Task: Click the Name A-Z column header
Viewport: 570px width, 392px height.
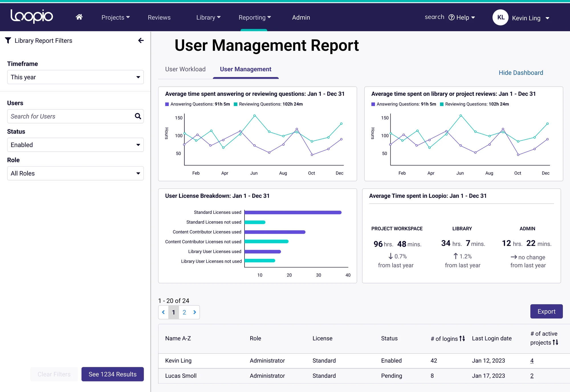Action: [x=178, y=338]
